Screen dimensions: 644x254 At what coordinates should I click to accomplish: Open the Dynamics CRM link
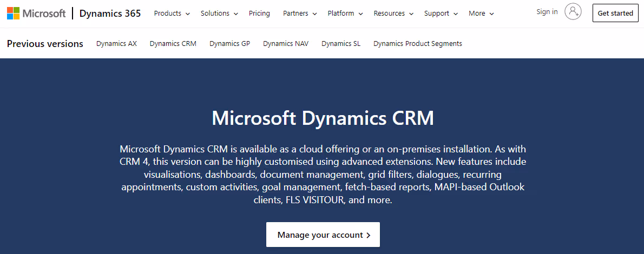[173, 43]
